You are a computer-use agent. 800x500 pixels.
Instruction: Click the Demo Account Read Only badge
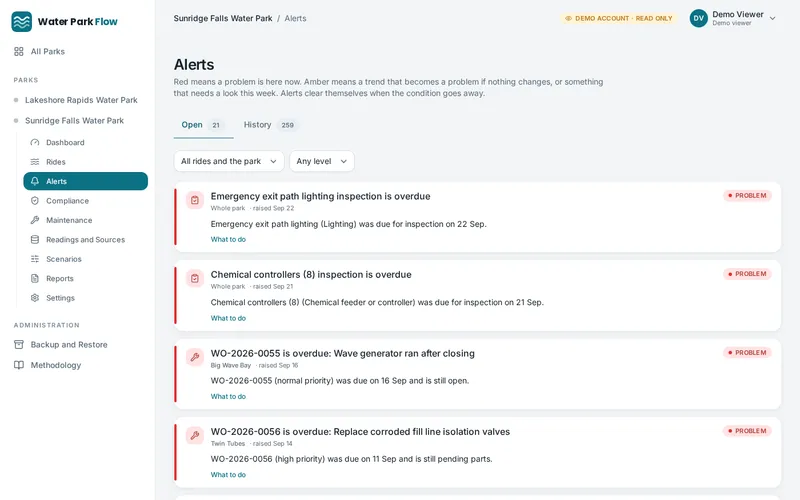coord(618,18)
